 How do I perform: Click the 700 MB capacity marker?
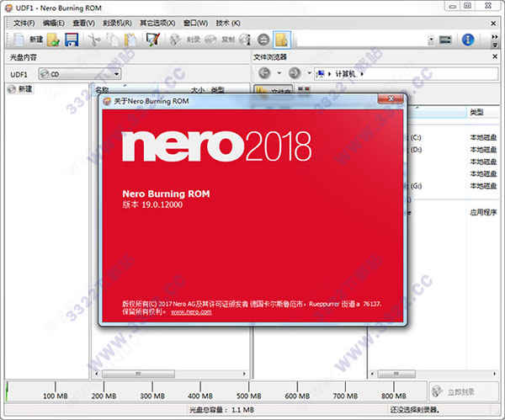[x=345, y=396]
